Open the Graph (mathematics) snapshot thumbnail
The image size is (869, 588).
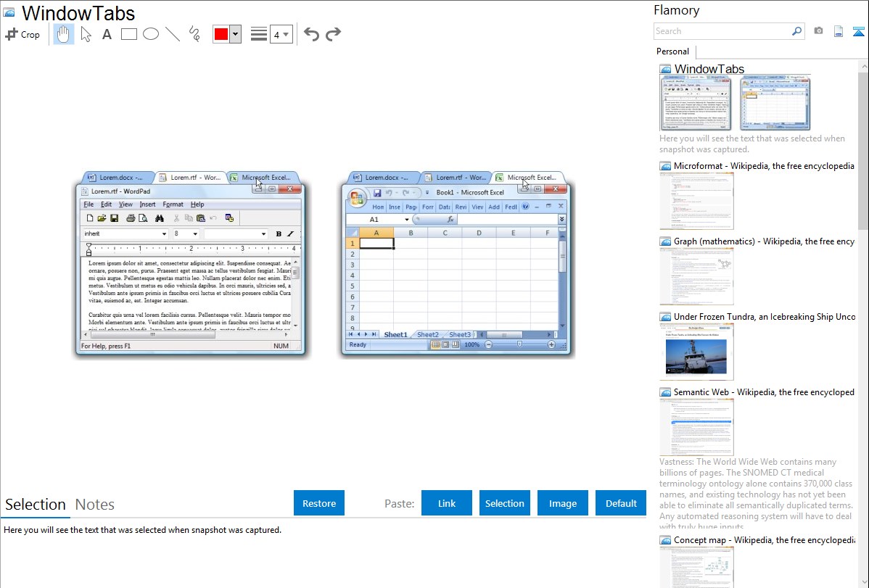pos(696,276)
